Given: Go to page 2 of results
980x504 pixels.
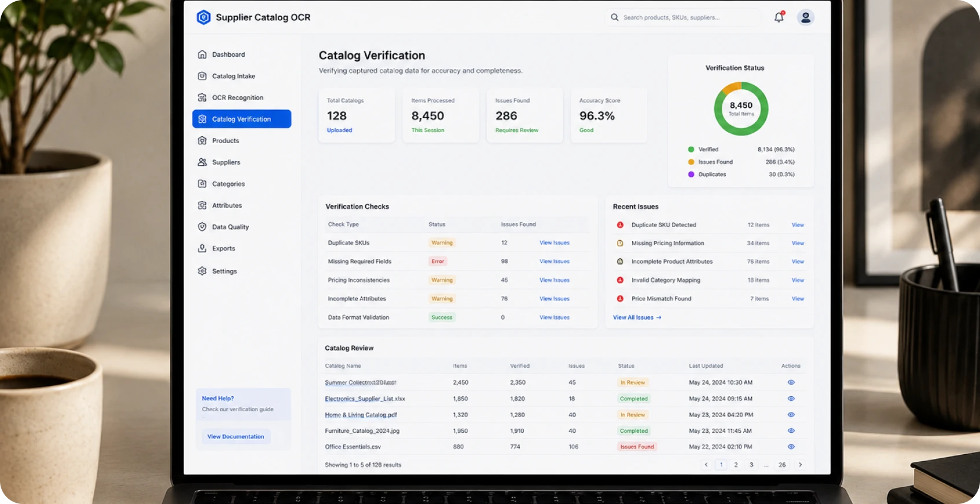Looking at the screenshot, I should click(736, 465).
